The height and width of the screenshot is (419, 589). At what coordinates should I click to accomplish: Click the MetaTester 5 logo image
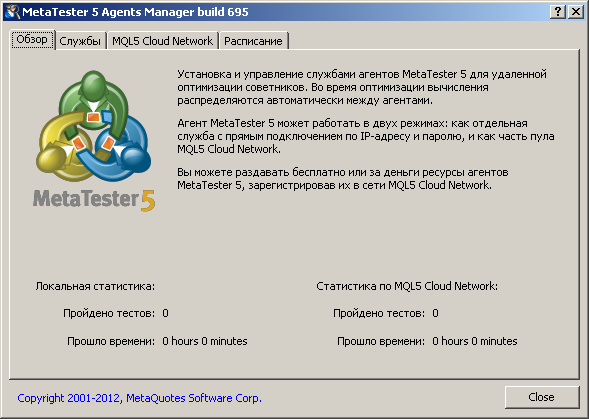click(94, 141)
